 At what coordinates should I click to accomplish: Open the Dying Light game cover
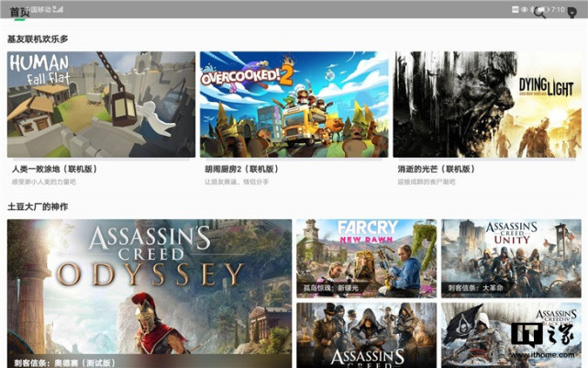[x=487, y=105]
